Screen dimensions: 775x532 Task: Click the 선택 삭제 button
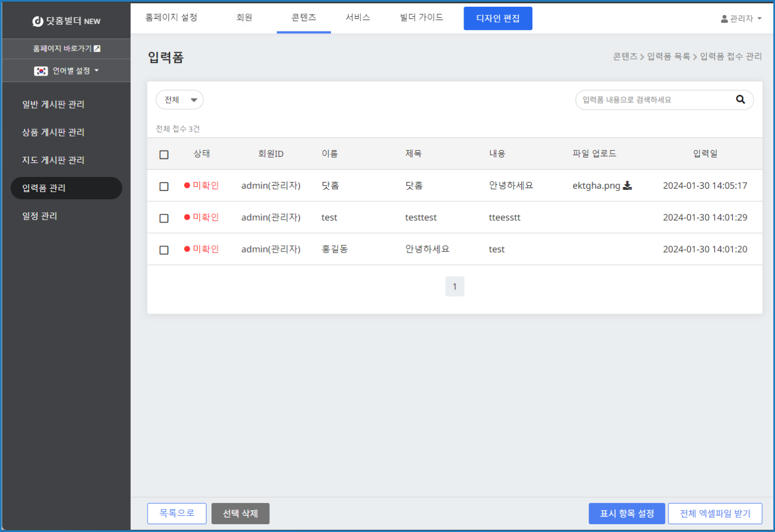240,514
